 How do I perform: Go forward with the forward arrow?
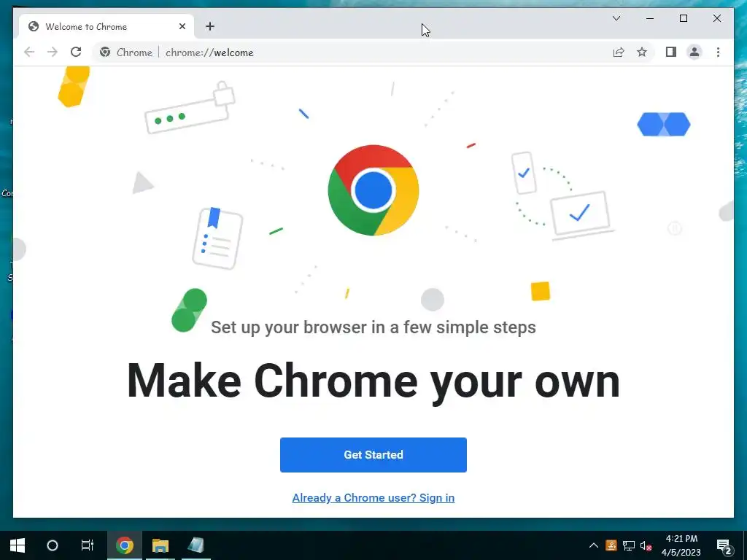pos(53,52)
